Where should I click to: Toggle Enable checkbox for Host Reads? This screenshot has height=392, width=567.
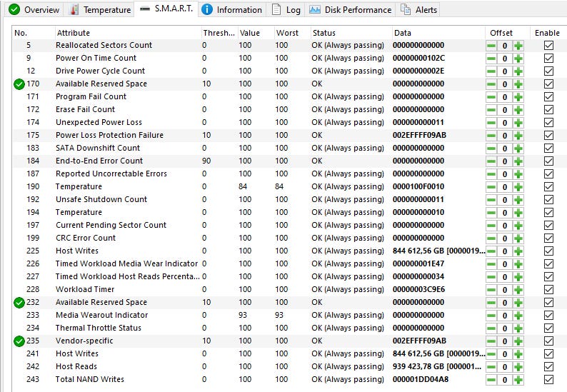coord(548,366)
